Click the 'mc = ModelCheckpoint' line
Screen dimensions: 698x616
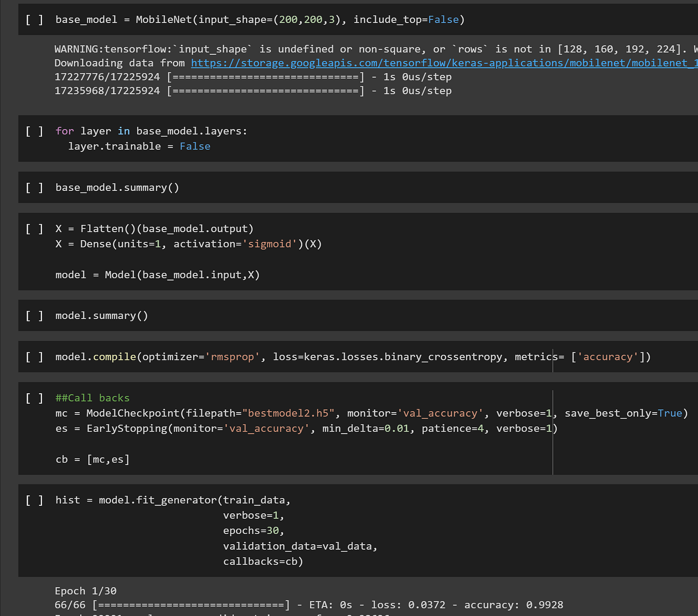coord(371,413)
